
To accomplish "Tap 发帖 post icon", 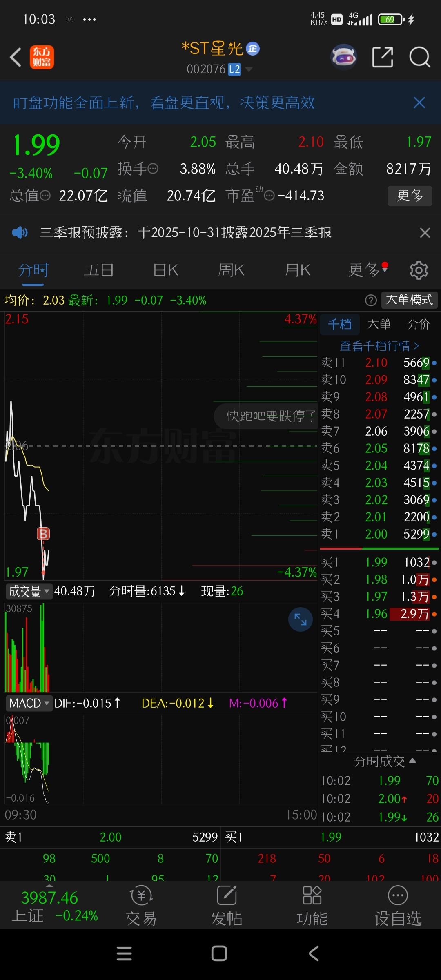I will pyautogui.click(x=227, y=906).
